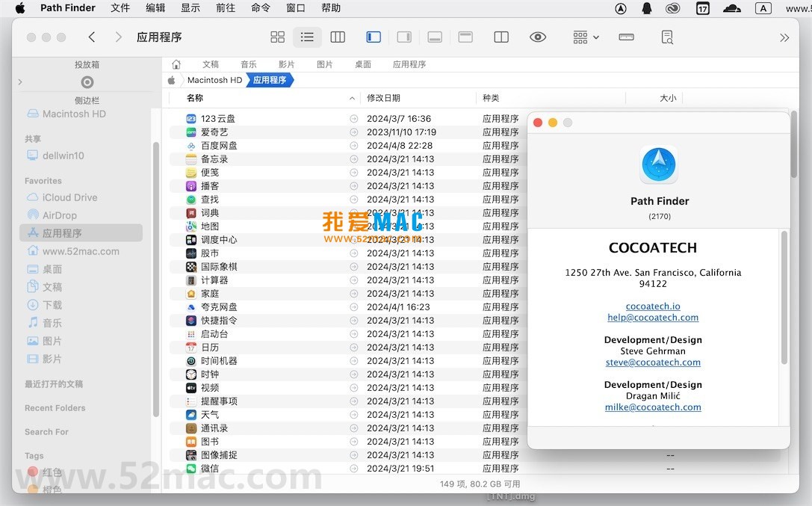The image size is (812, 506).
Task: Toggle dual pane browser
Action: [501, 37]
